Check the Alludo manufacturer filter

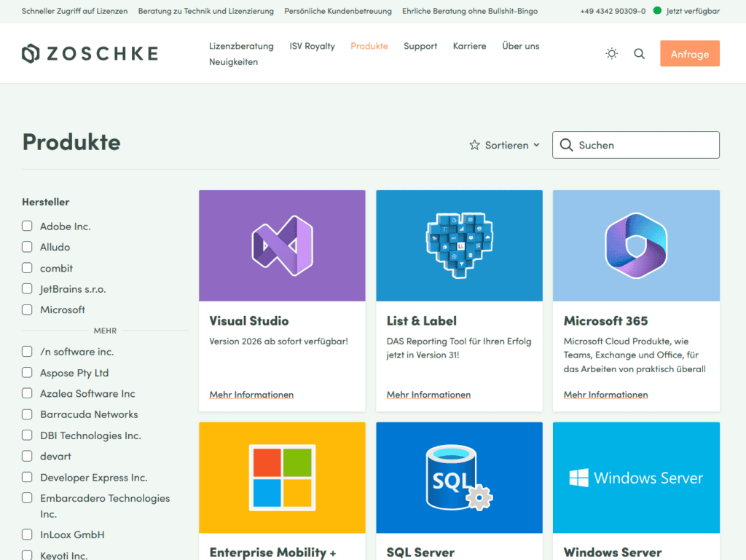pyautogui.click(x=27, y=247)
